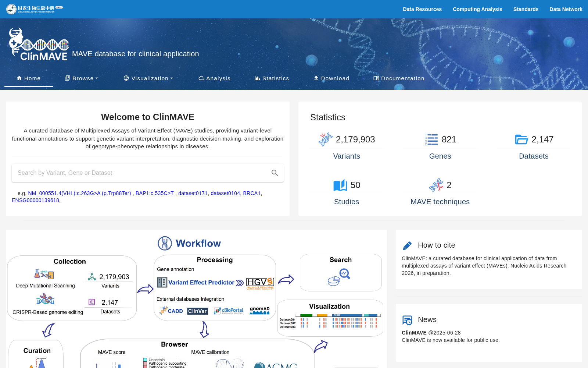Click the dataset0171 example link
Screen dimensions: 588x368
(193, 193)
